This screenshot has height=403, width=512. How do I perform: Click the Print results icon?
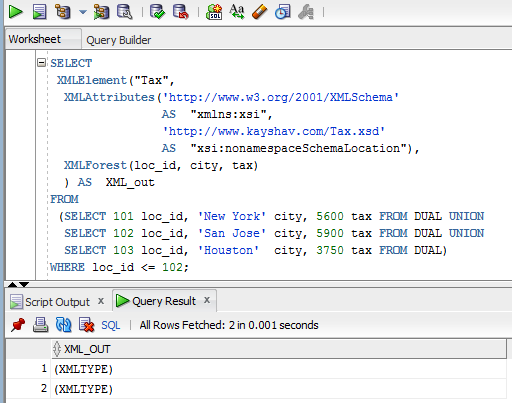[x=41, y=325]
